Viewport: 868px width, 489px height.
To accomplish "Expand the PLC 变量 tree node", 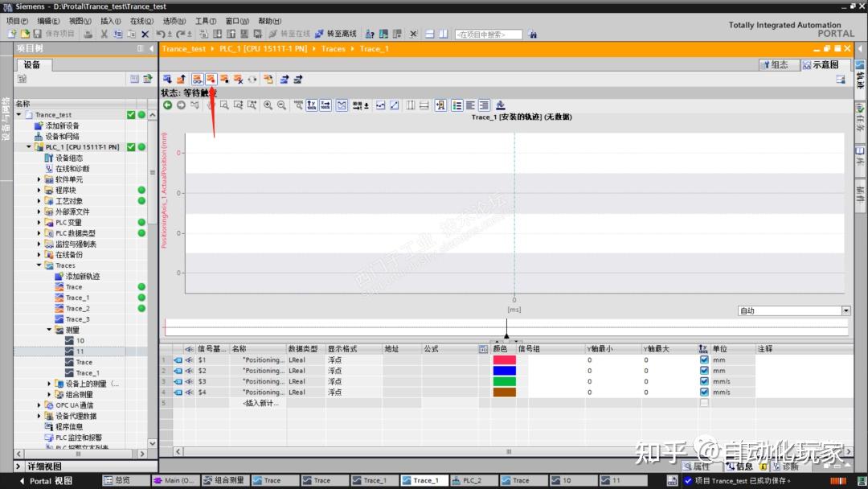I will (x=39, y=222).
